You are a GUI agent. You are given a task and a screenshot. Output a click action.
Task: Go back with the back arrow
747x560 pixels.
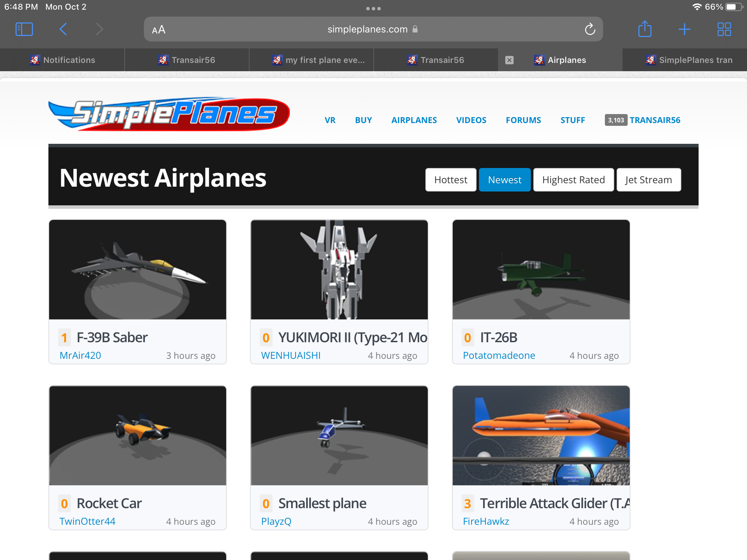63,29
